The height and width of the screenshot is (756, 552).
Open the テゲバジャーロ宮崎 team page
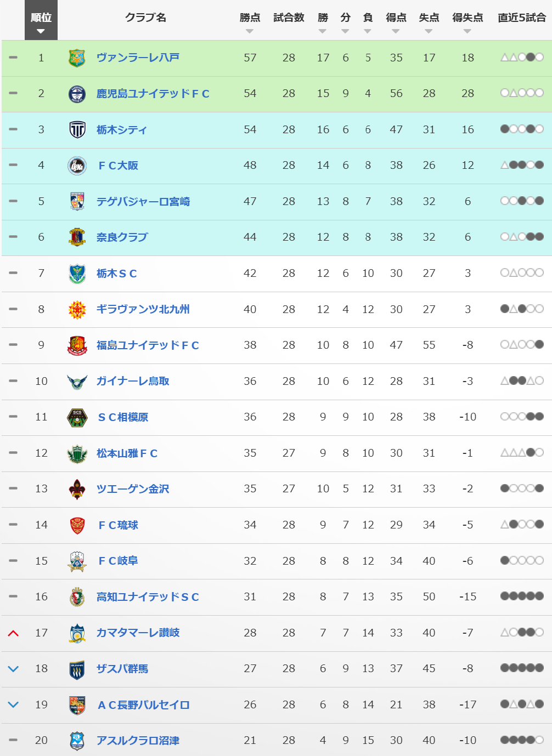[143, 202]
